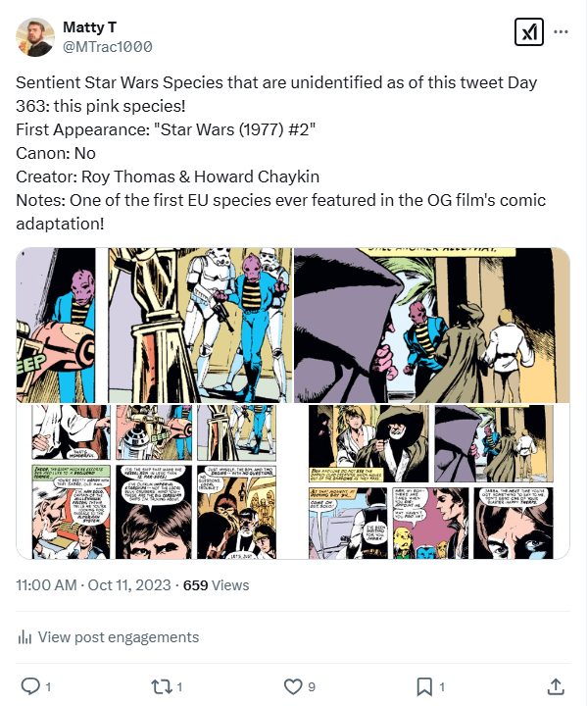Click the share upload icon

pos(555,685)
